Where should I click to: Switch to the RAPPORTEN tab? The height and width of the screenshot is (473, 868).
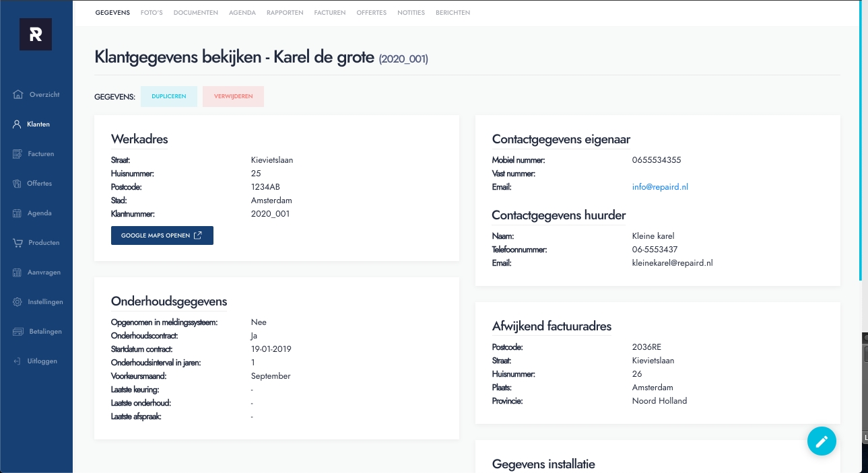284,12
